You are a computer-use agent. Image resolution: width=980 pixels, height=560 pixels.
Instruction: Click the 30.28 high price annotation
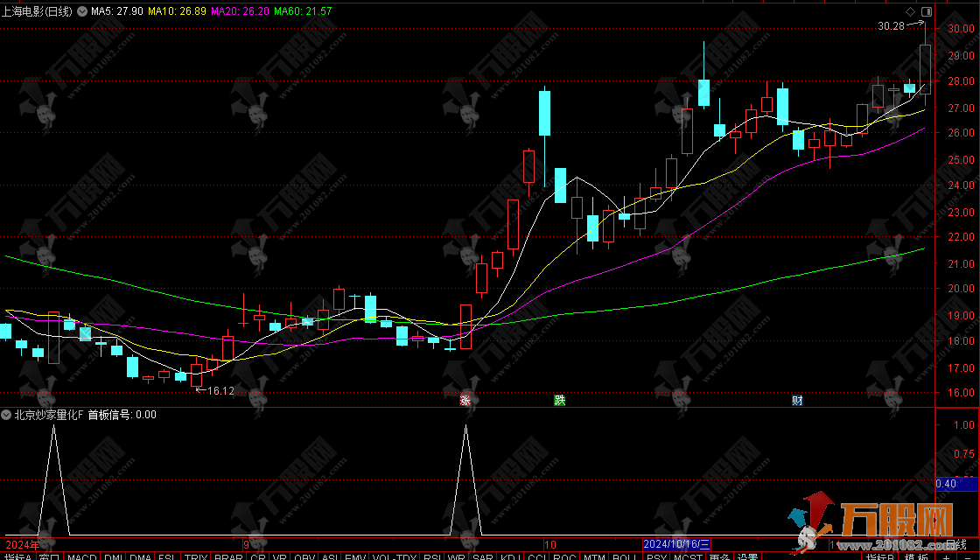tap(892, 25)
